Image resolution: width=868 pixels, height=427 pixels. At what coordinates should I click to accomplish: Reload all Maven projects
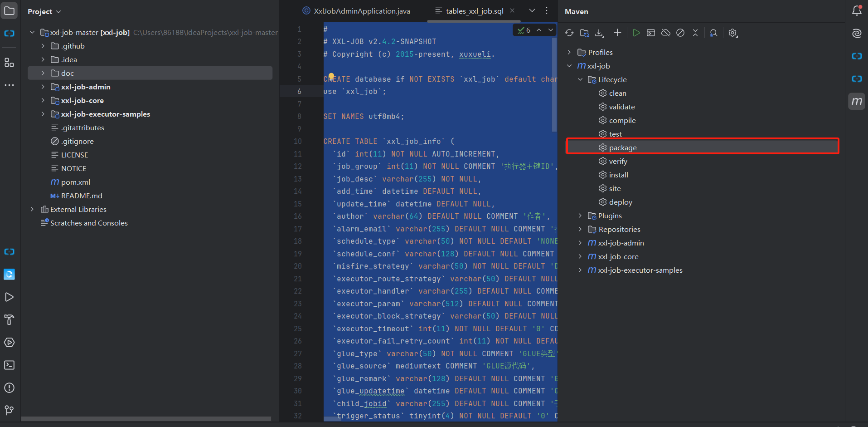point(569,33)
